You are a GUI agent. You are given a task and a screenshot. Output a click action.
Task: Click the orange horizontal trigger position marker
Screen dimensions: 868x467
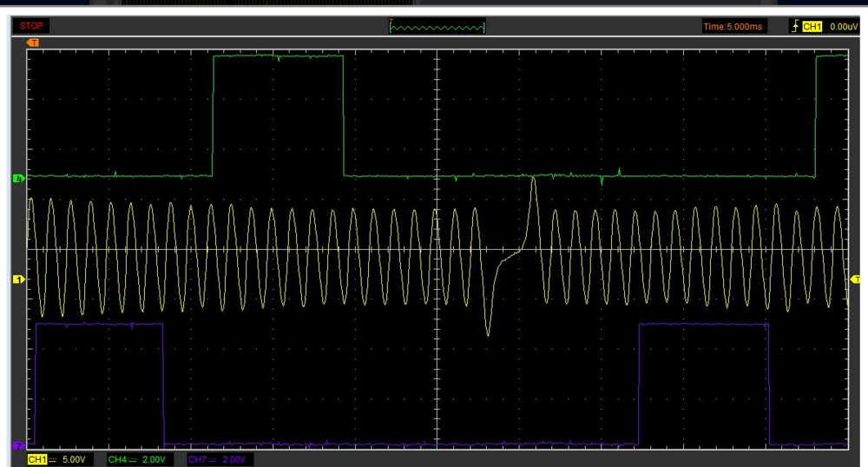[33, 42]
